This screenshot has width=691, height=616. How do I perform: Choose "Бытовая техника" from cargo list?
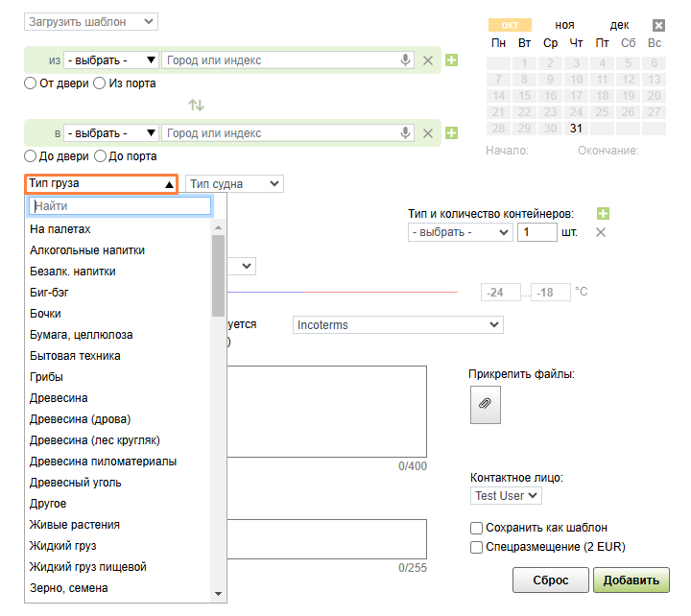click(x=75, y=356)
